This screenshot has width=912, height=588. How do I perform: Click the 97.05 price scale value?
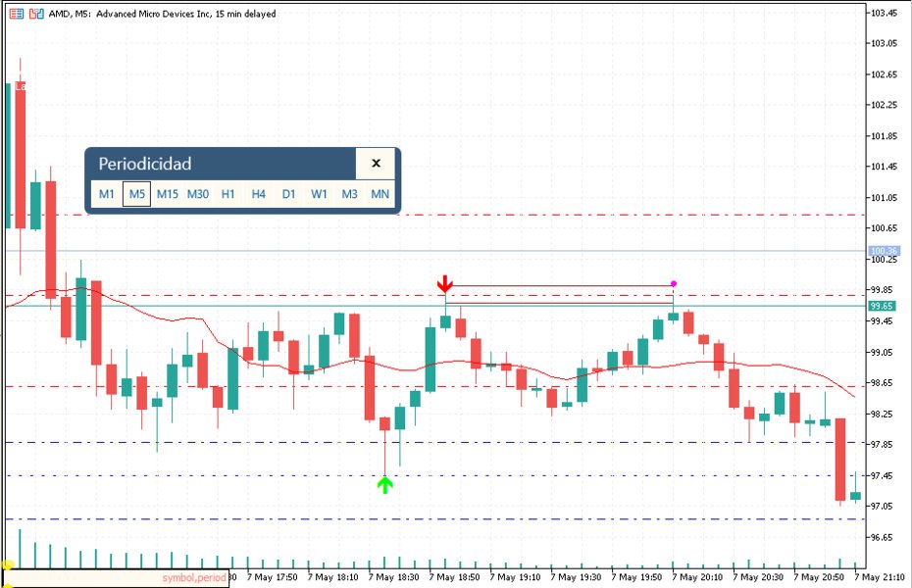[882, 506]
